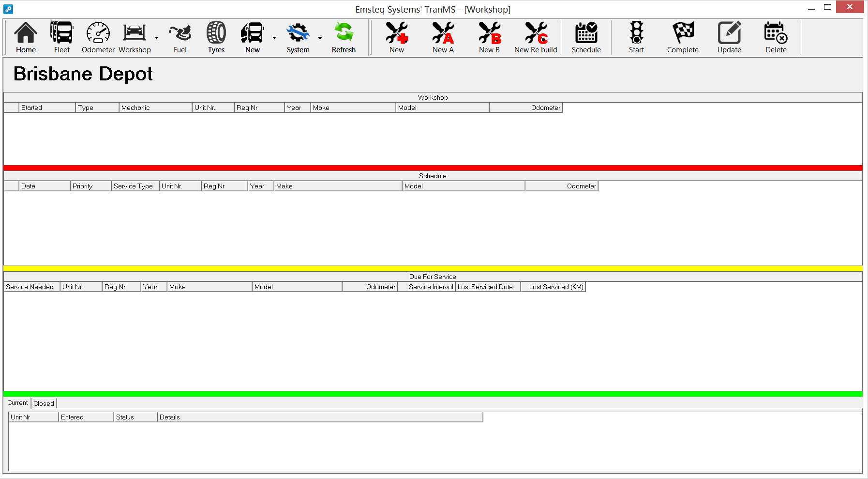Expand the Workshop dropdown arrow
Viewport: 868px width, 479px height.
click(x=156, y=38)
